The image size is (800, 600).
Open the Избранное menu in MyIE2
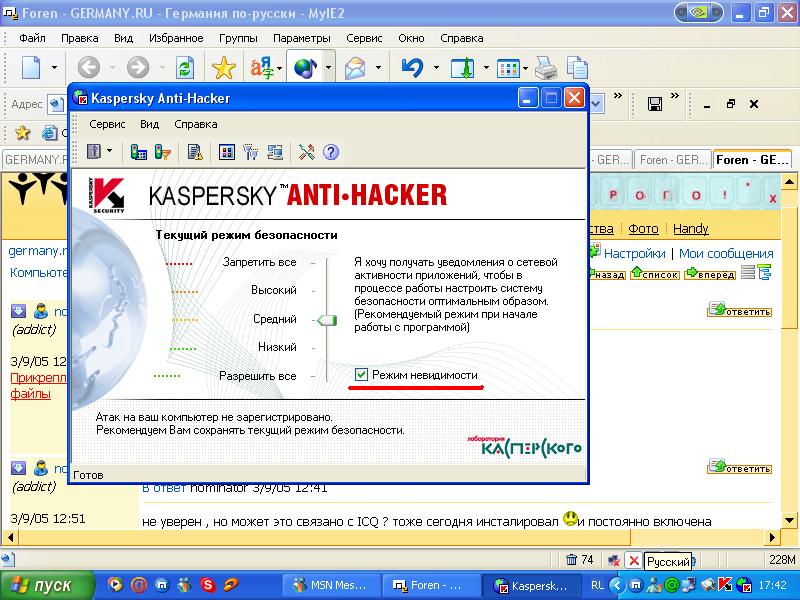tap(176, 38)
